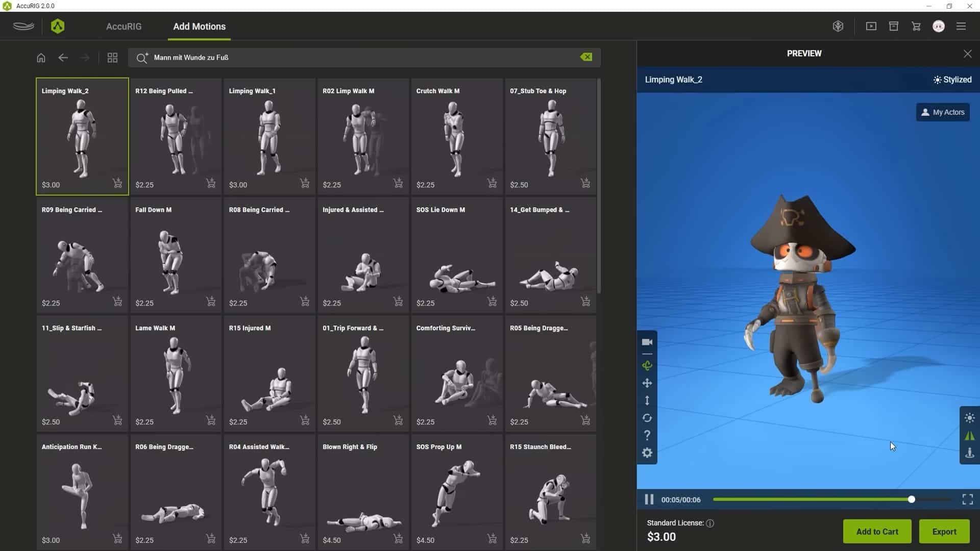Open the hamburger menu at top right
This screenshot has height=551, width=980.
[x=962, y=26]
